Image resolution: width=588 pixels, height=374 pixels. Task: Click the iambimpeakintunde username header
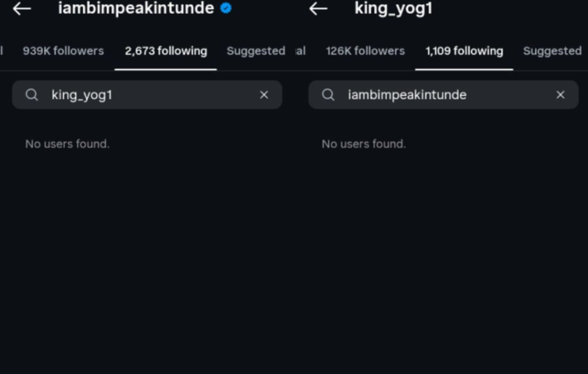pos(136,9)
